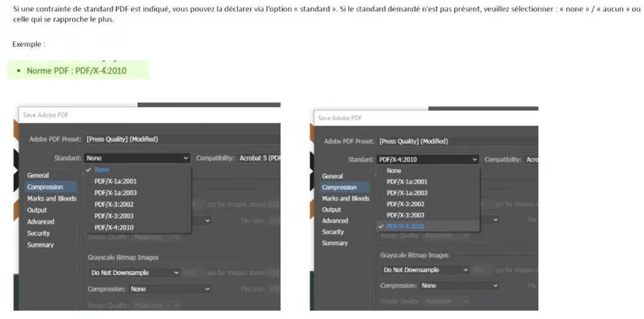Screen dimensions: 644x319
Task: Switch to Marks and Bleeds in right dialog
Action: click(x=345, y=198)
